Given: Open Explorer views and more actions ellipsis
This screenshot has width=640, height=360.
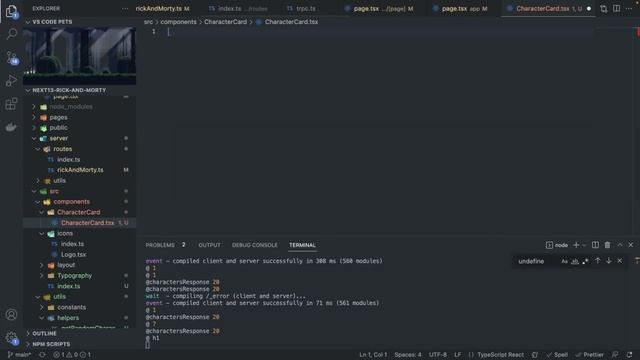Looking at the screenshot, I should (x=125, y=9).
